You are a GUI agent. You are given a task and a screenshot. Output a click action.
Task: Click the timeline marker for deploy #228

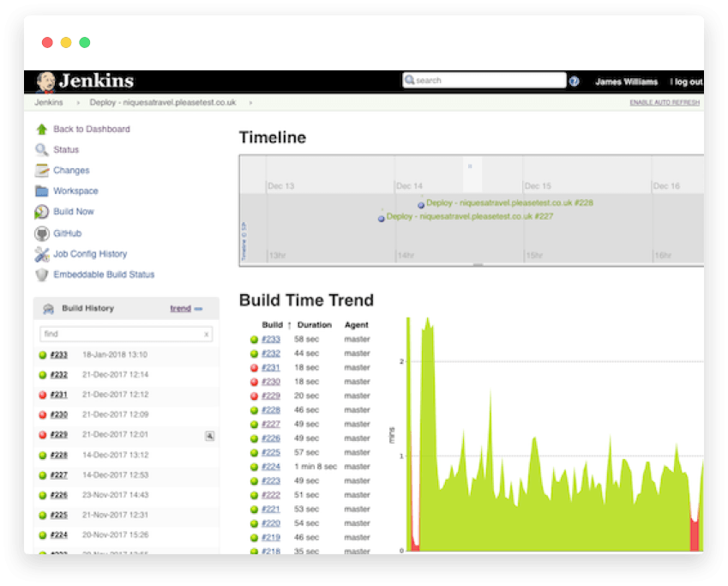421,205
